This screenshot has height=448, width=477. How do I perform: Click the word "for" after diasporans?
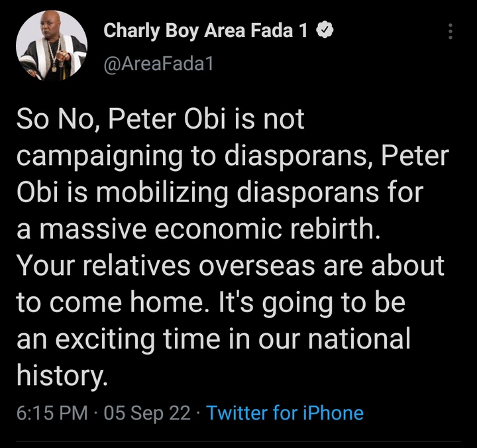coord(402,194)
